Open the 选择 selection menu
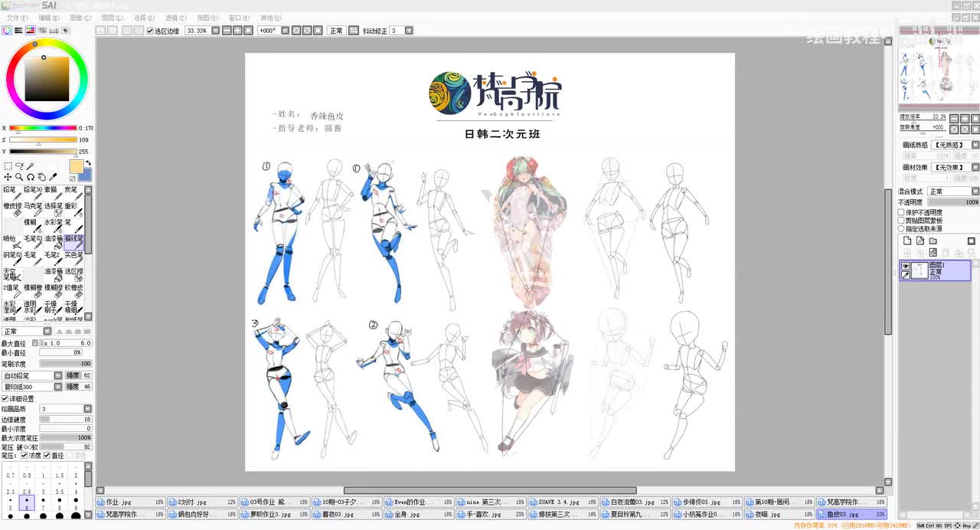 coord(144,18)
